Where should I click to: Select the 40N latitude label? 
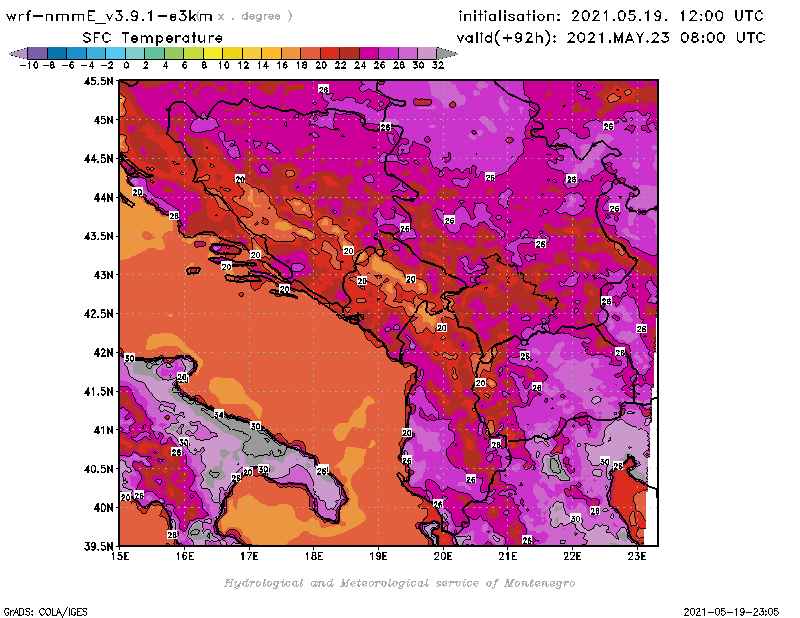(x=104, y=508)
